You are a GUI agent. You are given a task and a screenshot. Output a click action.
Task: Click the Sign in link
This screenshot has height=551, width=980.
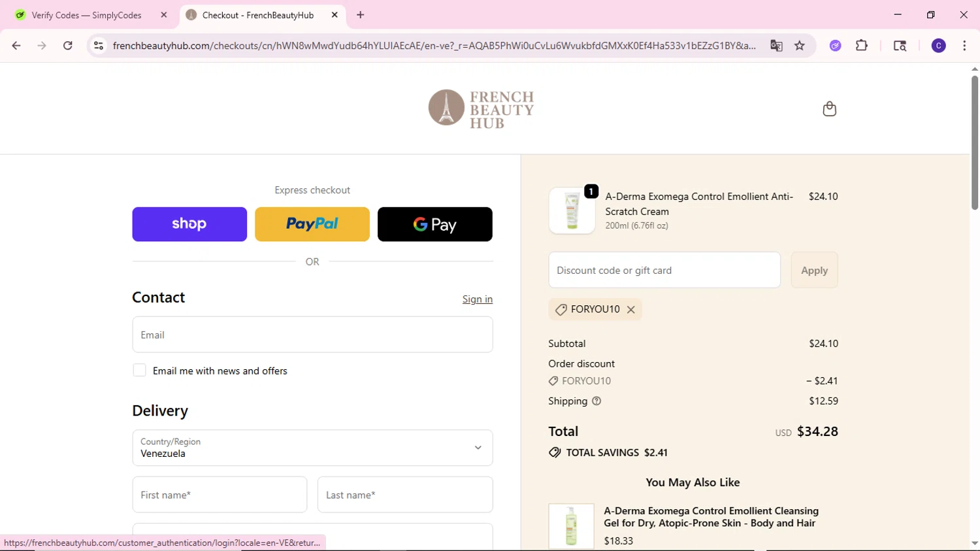pyautogui.click(x=478, y=299)
